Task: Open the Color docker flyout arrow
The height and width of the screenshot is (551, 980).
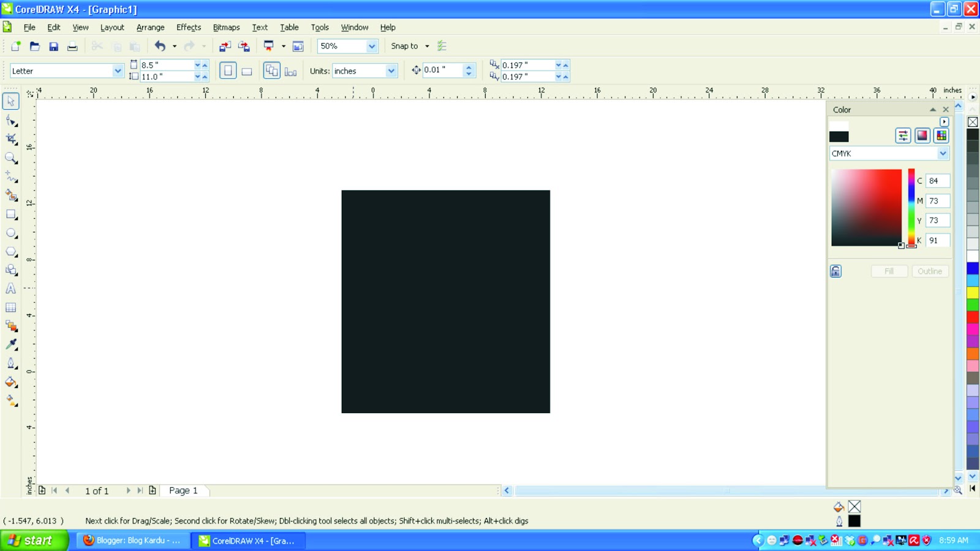Action: (944, 122)
